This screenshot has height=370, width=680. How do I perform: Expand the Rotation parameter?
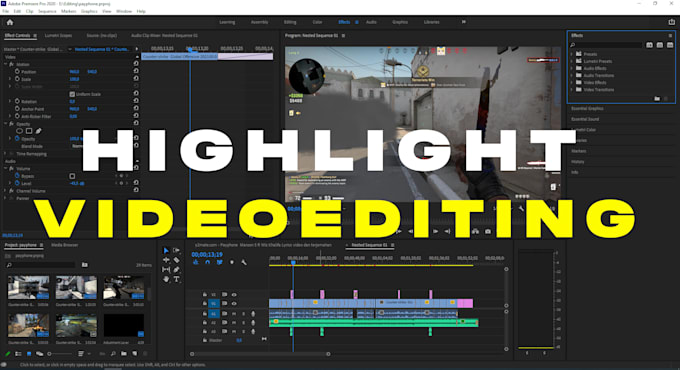tap(10, 101)
